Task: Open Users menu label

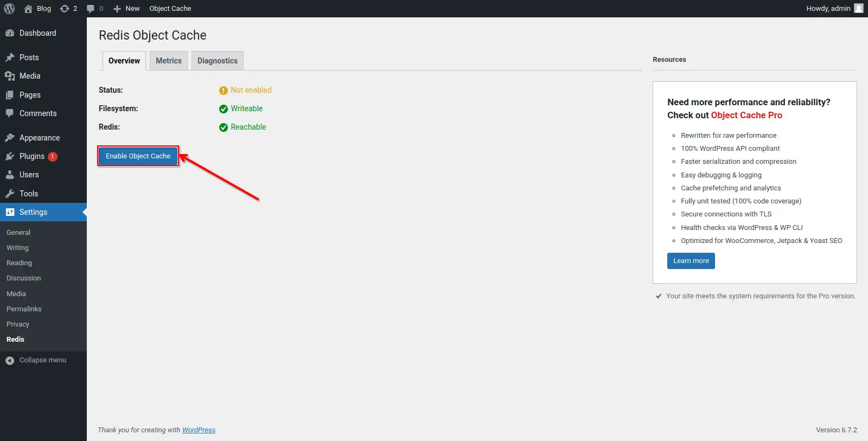Action: (x=29, y=175)
